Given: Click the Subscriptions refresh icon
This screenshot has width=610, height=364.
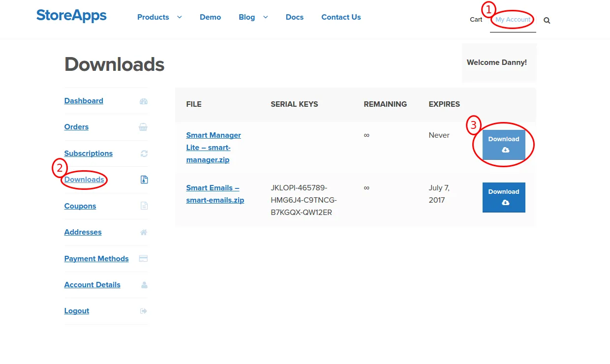Looking at the screenshot, I should tap(144, 153).
